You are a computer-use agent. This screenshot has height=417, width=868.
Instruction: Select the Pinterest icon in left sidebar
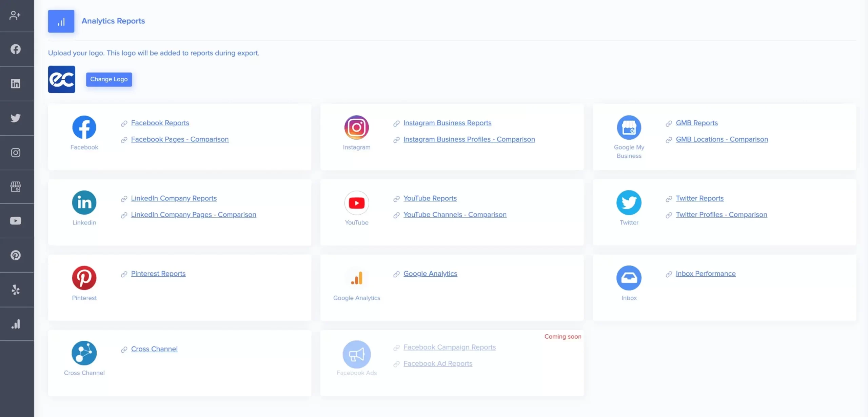point(15,255)
